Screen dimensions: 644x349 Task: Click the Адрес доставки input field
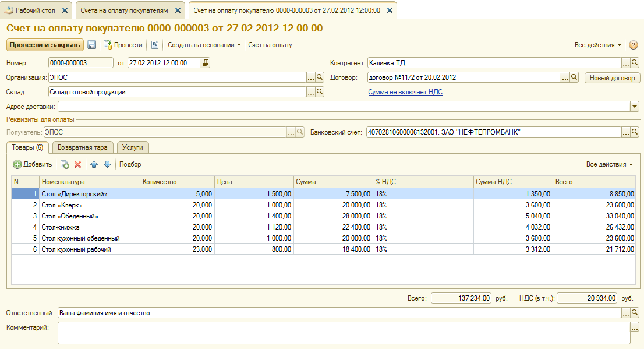[344, 107]
